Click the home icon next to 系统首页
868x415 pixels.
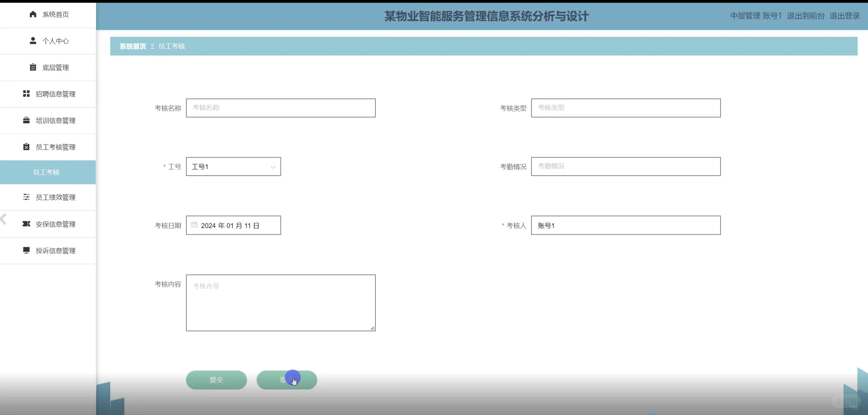click(x=33, y=14)
